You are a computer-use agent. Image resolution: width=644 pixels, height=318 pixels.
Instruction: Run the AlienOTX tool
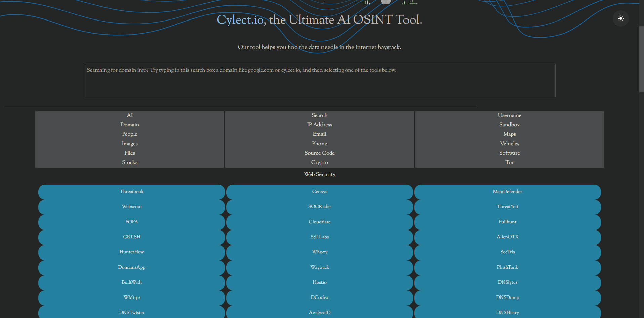(508, 237)
